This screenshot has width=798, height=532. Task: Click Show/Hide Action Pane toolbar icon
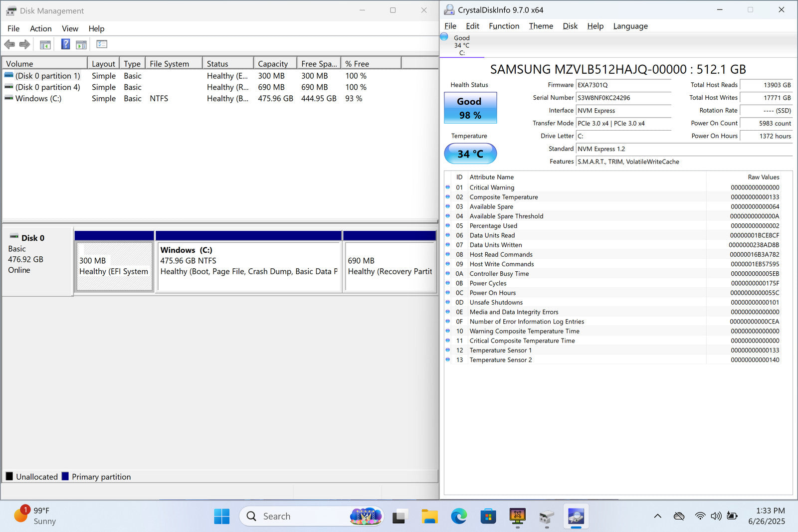(81, 45)
